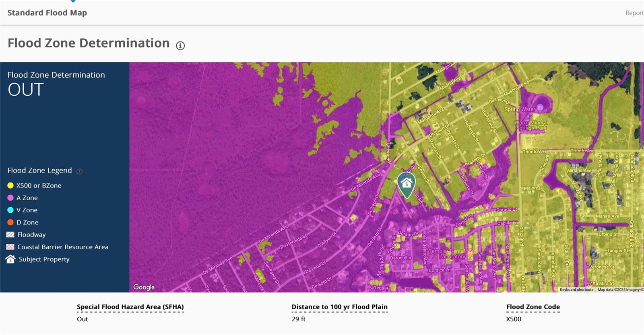This screenshot has height=335, width=644.
Task: Click the Google logo on the map
Action: (x=144, y=287)
